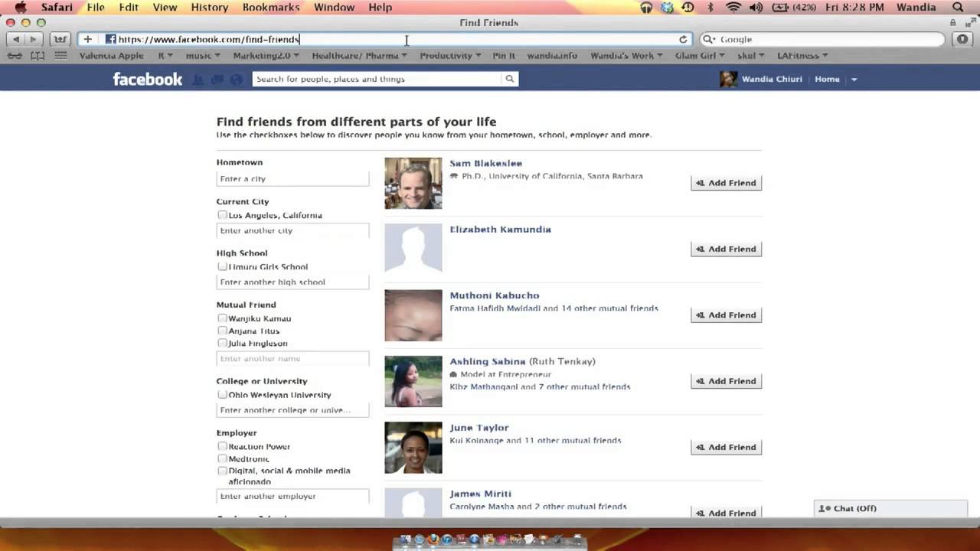Open the File menu
Image resolution: width=980 pixels, height=551 pixels.
96,7
